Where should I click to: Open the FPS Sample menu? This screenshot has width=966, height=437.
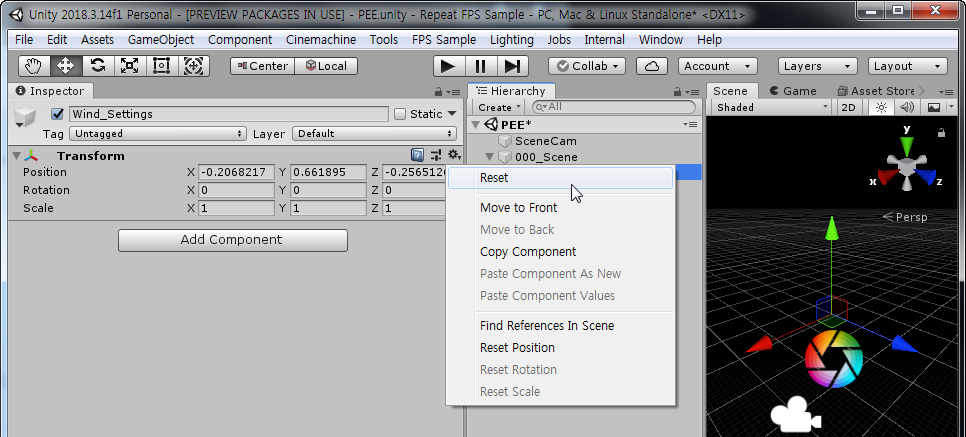pyautogui.click(x=444, y=39)
